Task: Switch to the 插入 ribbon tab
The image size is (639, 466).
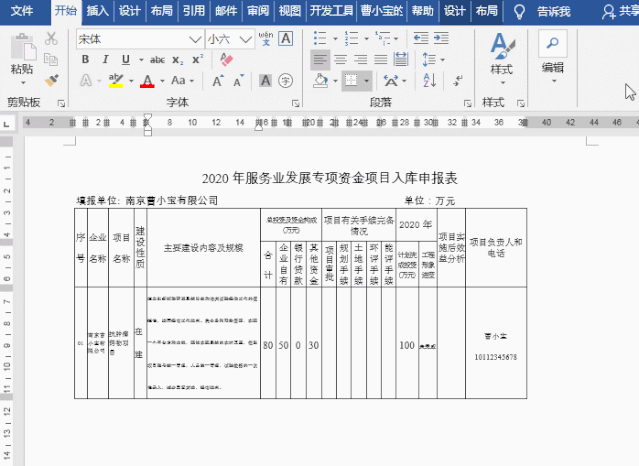Action: (x=97, y=11)
